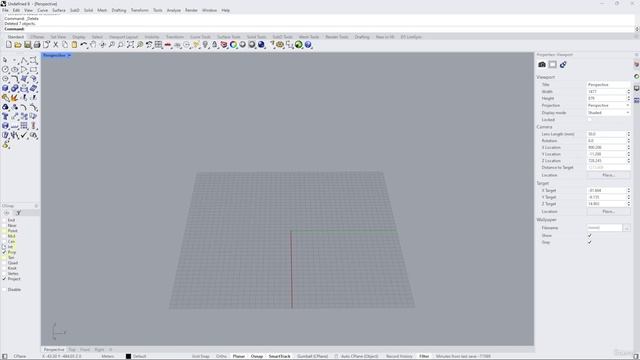Click the Four Viewports layout icon
Screen dimensions: 640x360
(x=158, y=44)
